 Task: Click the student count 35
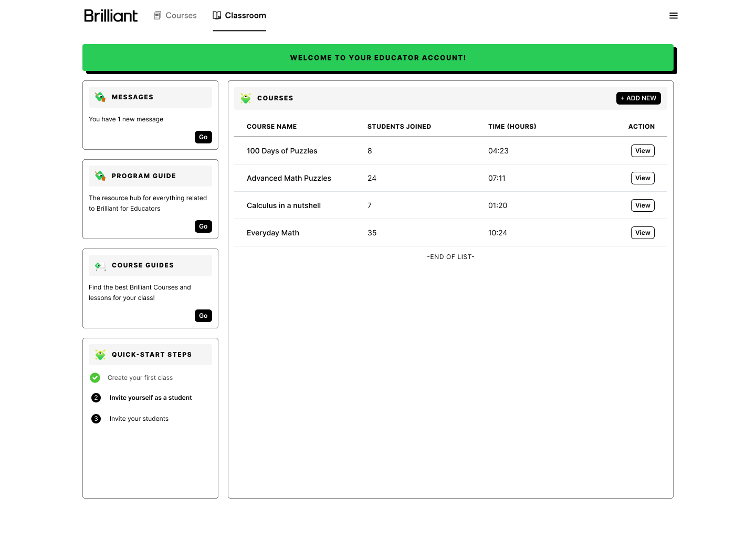(372, 233)
